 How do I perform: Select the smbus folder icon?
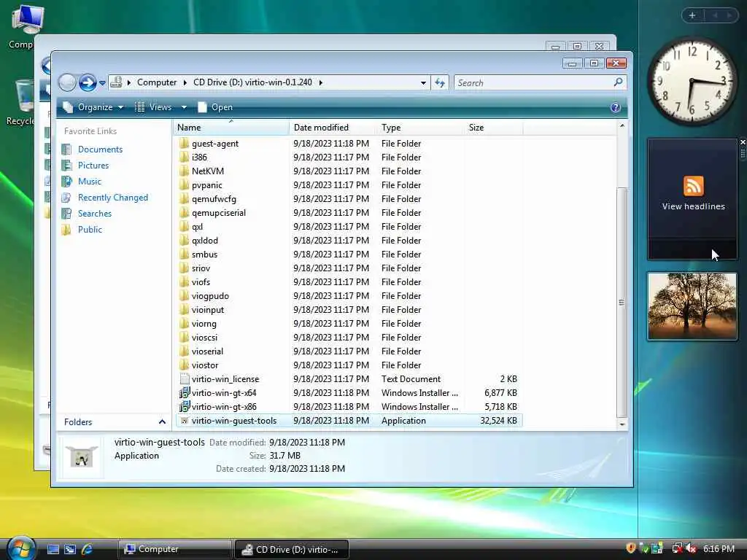tap(185, 254)
